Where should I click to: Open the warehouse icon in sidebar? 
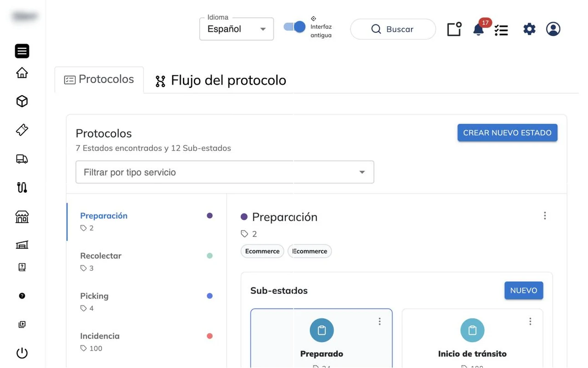click(22, 245)
